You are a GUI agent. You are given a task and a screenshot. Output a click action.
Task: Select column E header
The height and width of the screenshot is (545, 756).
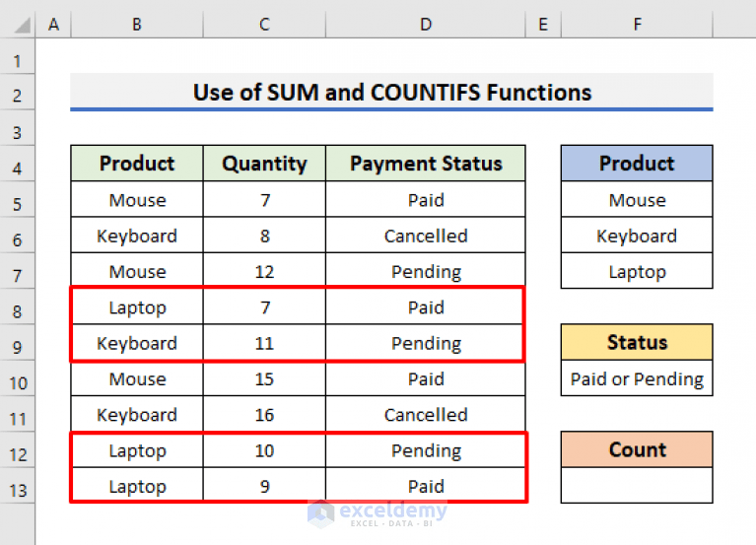click(543, 24)
